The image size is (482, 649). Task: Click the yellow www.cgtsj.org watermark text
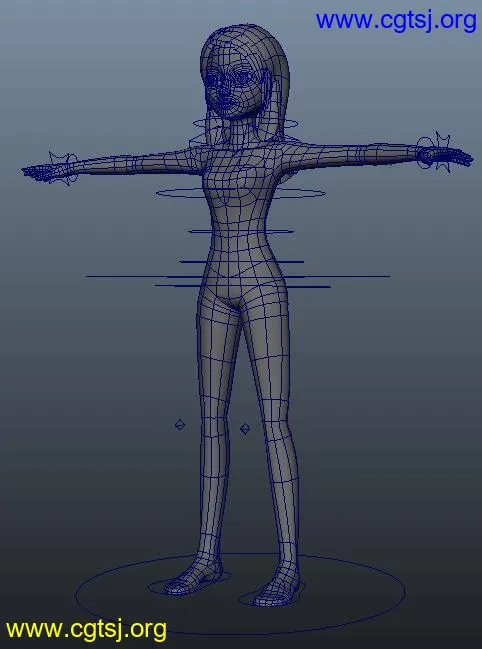(86, 630)
